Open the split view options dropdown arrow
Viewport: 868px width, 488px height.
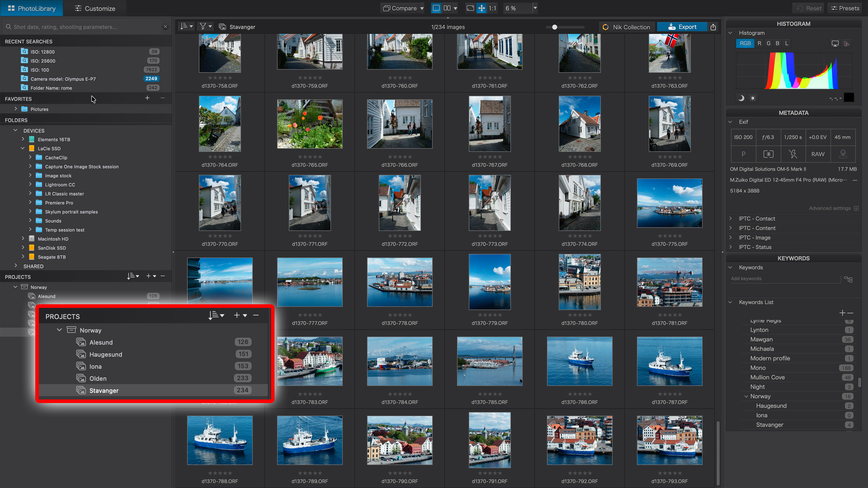point(455,8)
